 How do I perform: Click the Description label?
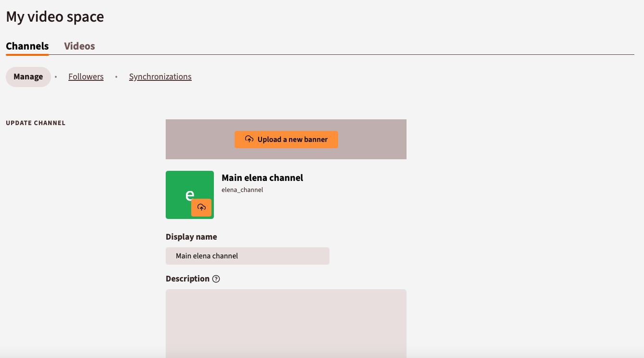pos(187,278)
